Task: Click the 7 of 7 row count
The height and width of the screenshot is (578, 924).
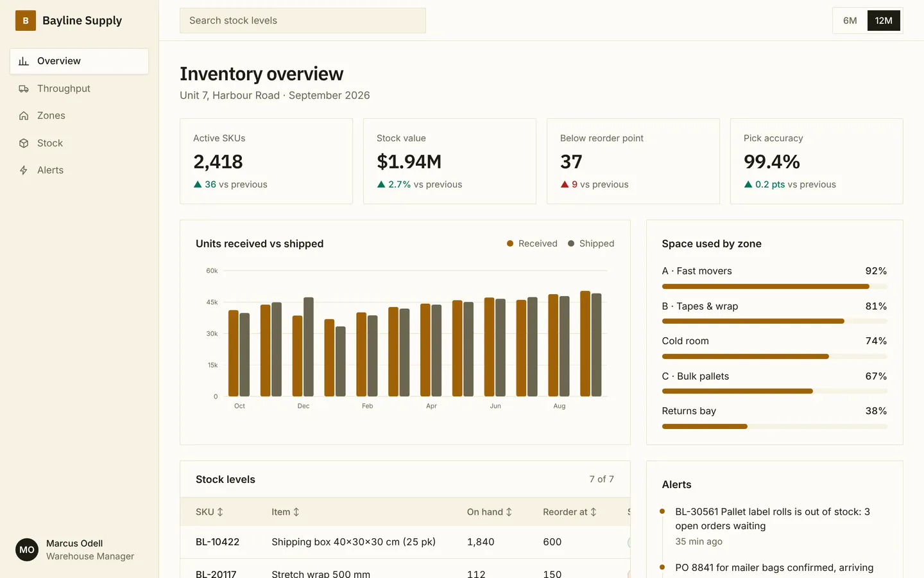Action: click(x=602, y=479)
